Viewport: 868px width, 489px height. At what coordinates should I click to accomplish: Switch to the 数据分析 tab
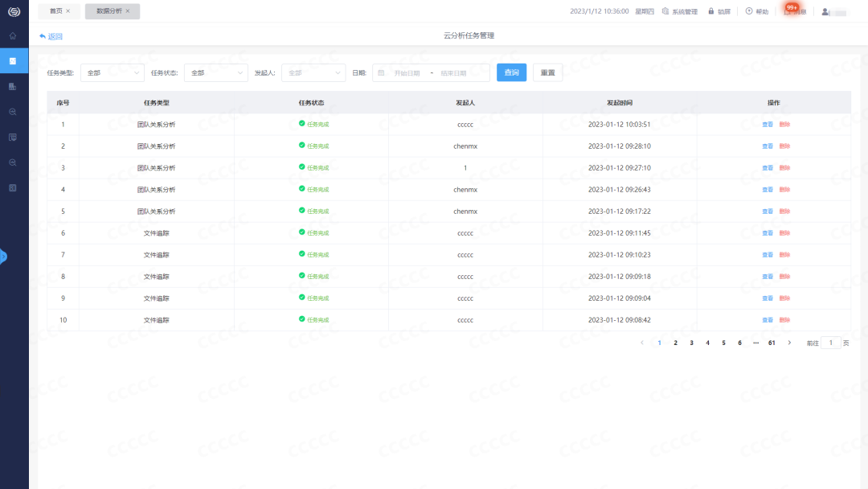[x=109, y=11]
